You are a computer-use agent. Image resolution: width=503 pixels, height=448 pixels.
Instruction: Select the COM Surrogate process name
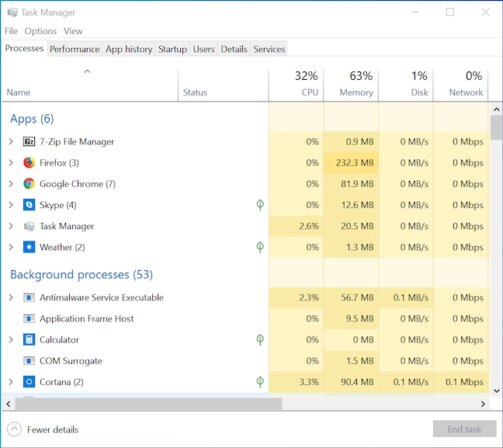click(x=71, y=361)
